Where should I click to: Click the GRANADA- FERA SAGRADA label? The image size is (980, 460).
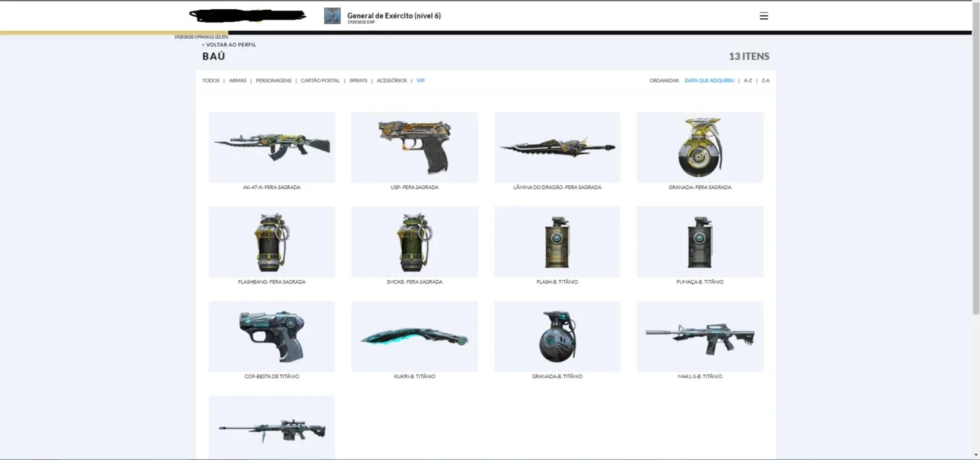(x=700, y=188)
